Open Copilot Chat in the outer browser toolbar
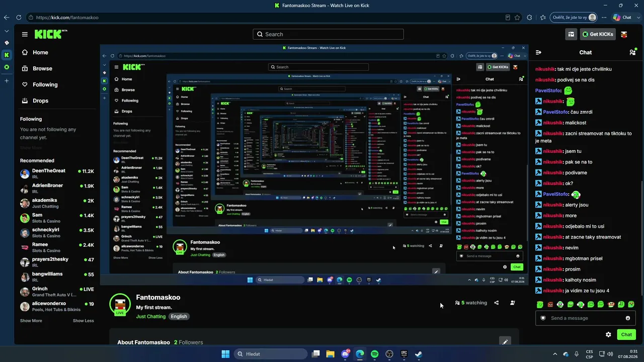Viewport: 644px width, 362px height. [622, 18]
